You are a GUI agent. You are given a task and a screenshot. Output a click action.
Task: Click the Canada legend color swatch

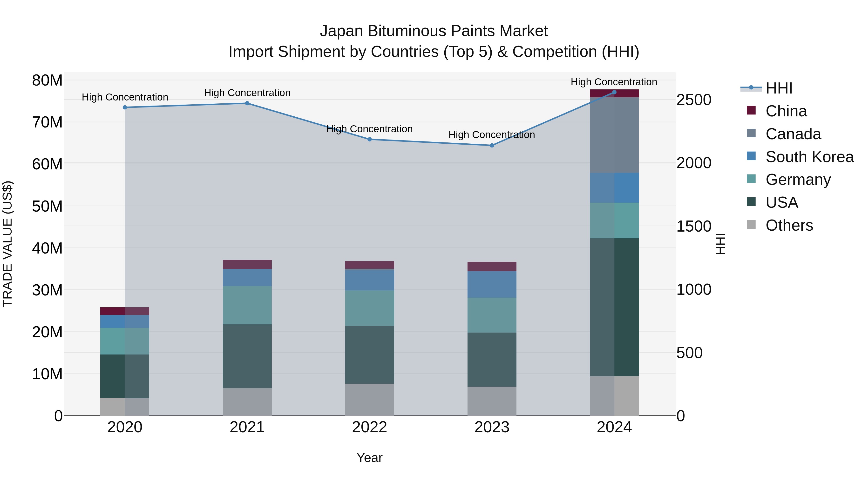point(751,133)
